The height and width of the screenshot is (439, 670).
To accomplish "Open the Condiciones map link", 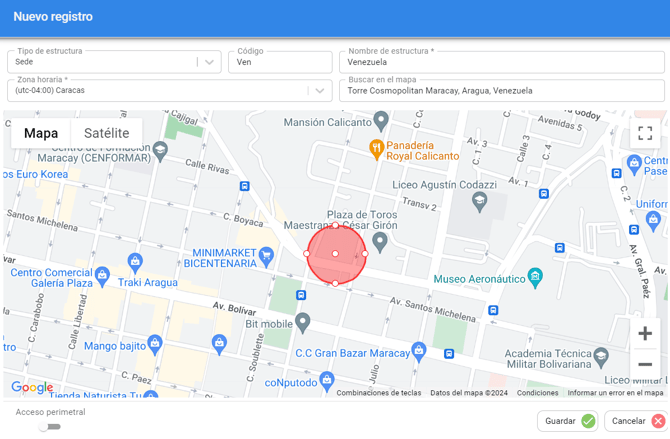I will (x=537, y=393).
